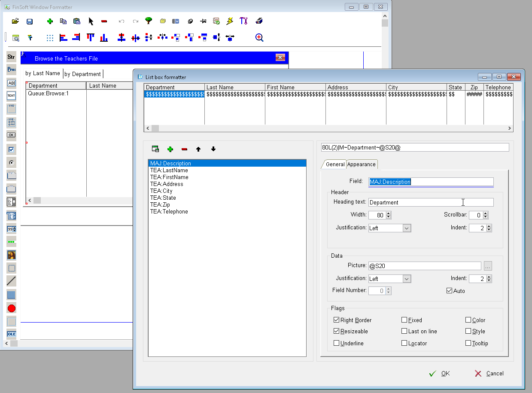Click the yellow lightning bolt toolbar icon

230,21
